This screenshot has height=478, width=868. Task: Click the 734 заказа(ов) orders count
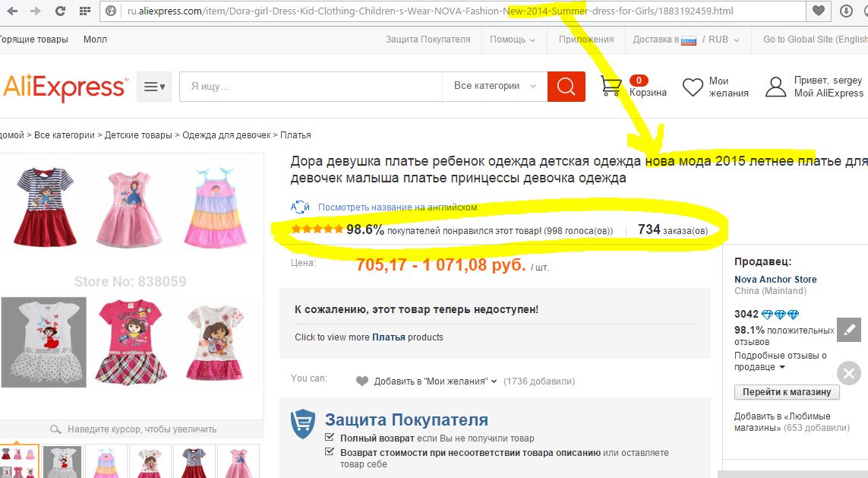pyautogui.click(x=673, y=230)
